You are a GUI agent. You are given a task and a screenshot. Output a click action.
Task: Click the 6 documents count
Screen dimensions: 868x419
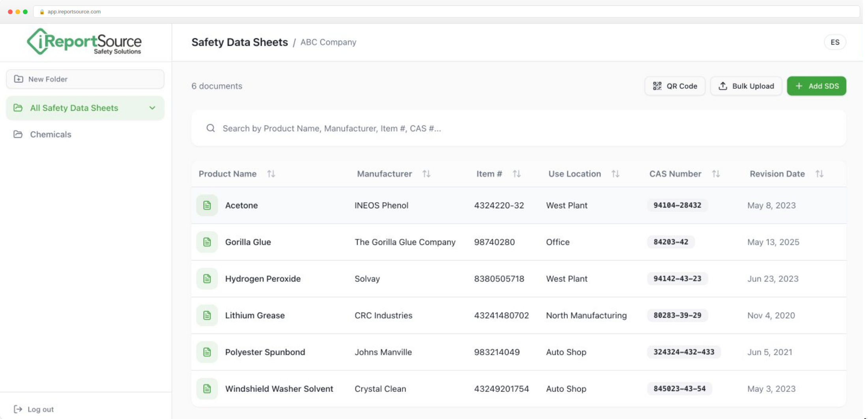pos(217,86)
